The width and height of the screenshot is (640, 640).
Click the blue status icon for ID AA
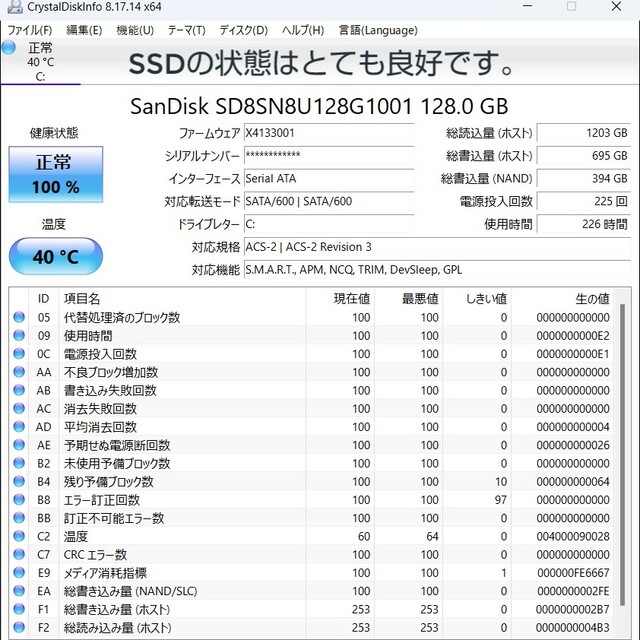tap(19, 372)
